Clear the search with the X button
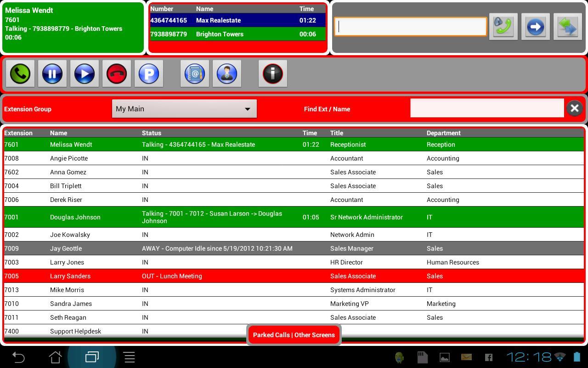 574,108
